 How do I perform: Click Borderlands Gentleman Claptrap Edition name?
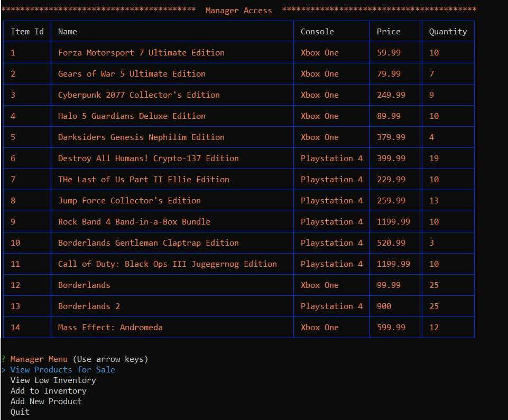pyautogui.click(x=149, y=242)
